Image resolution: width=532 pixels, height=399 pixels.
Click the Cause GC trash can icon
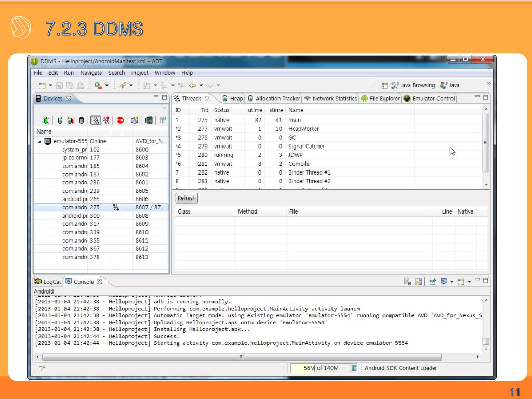point(82,120)
